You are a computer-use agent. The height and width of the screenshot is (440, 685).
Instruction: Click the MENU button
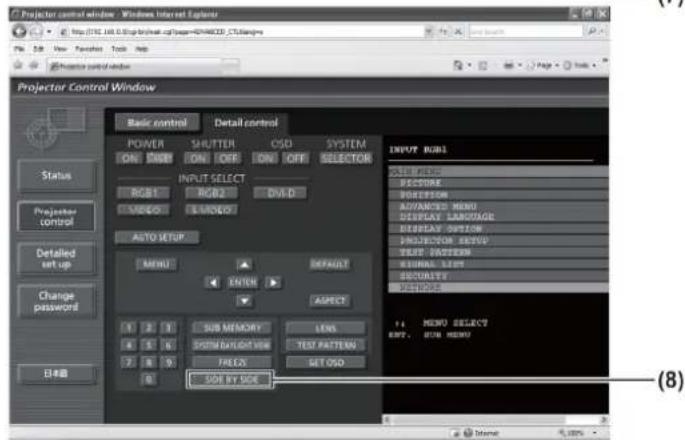156,264
